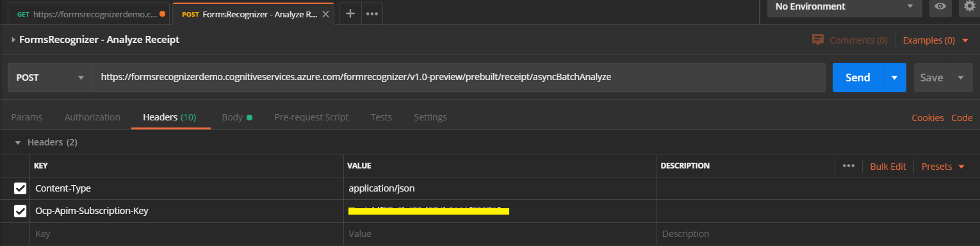Open the headers table column options ellipsis
980x246 pixels.
click(x=849, y=166)
